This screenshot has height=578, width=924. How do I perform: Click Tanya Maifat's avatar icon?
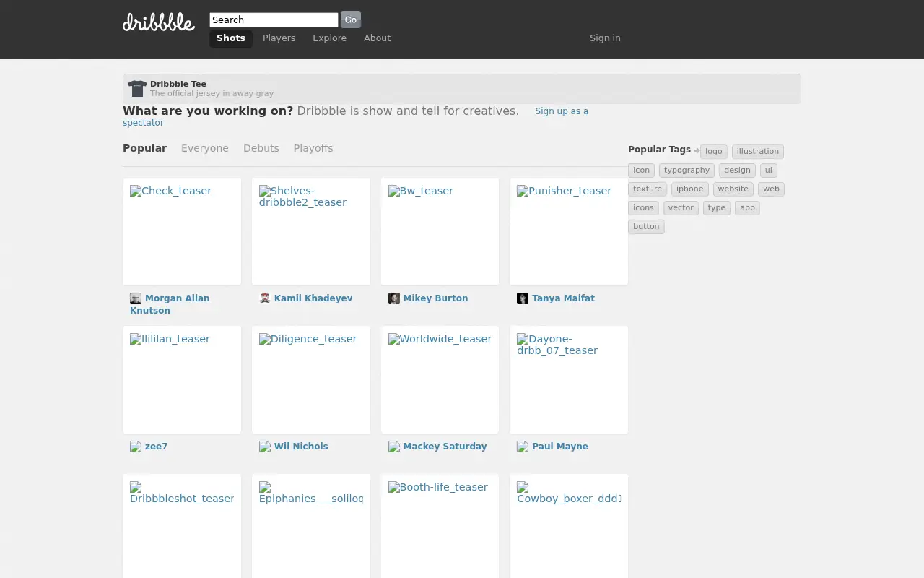(x=523, y=298)
